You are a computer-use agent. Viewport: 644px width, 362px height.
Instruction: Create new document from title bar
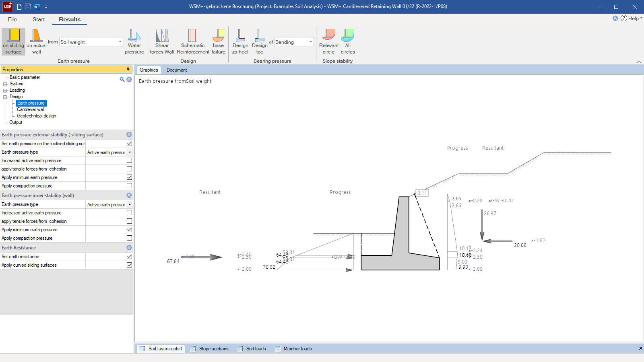(19, 6)
